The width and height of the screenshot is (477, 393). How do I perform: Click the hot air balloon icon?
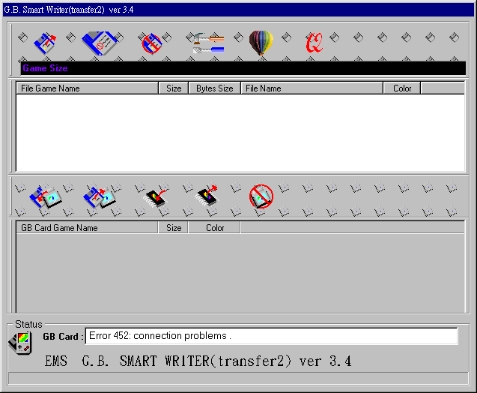coord(261,43)
